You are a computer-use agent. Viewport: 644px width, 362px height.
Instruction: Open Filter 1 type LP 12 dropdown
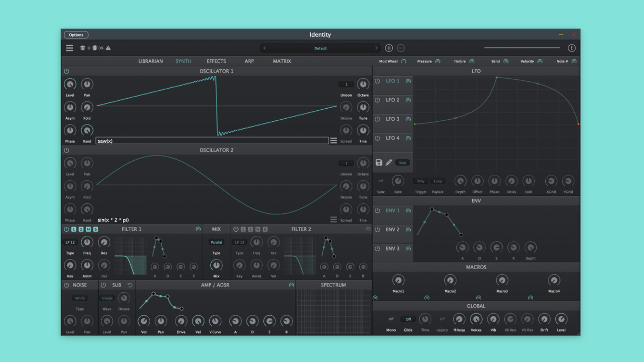coord(70,242)
